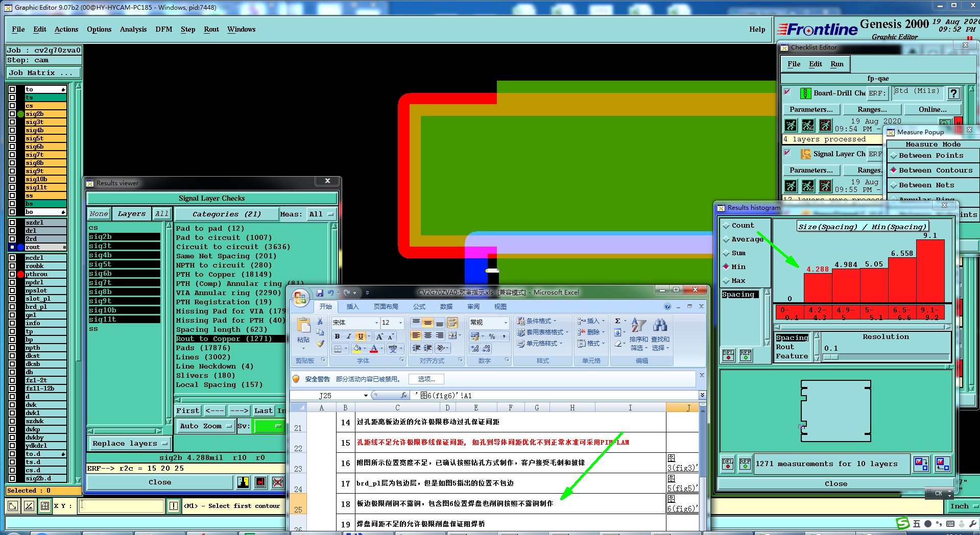The width and height of the screenshot is (980, 535).
Task: Select Average option in Results histogram
Action: pyautogui.click(x=726, y=239)
